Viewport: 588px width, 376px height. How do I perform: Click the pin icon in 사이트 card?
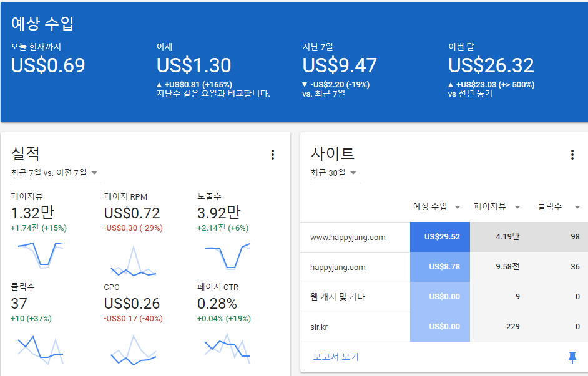pos(572,357)
